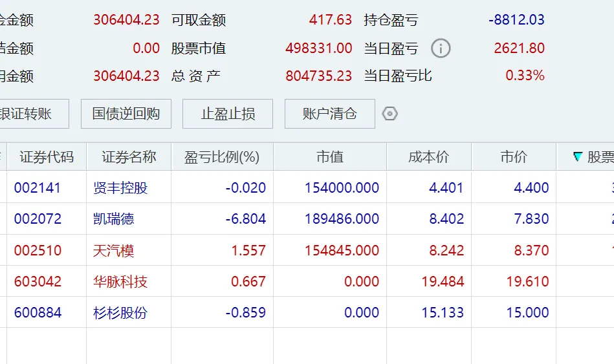Select stock code 002141

pyautogui.click(x=38, y=188)
